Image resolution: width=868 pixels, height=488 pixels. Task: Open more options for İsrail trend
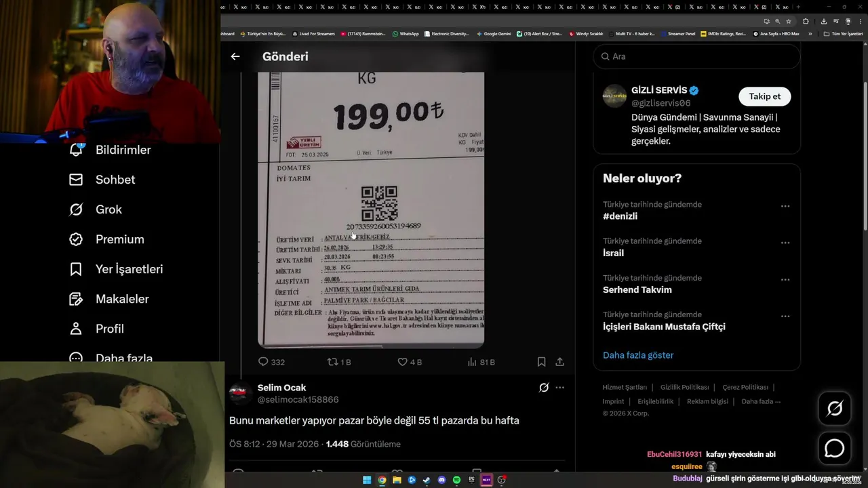tap(785, 243)
